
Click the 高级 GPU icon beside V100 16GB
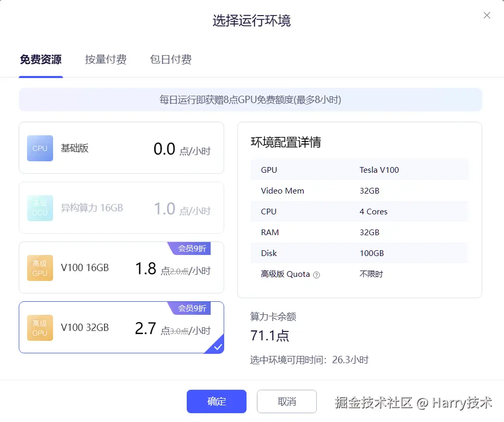point(40,268)
